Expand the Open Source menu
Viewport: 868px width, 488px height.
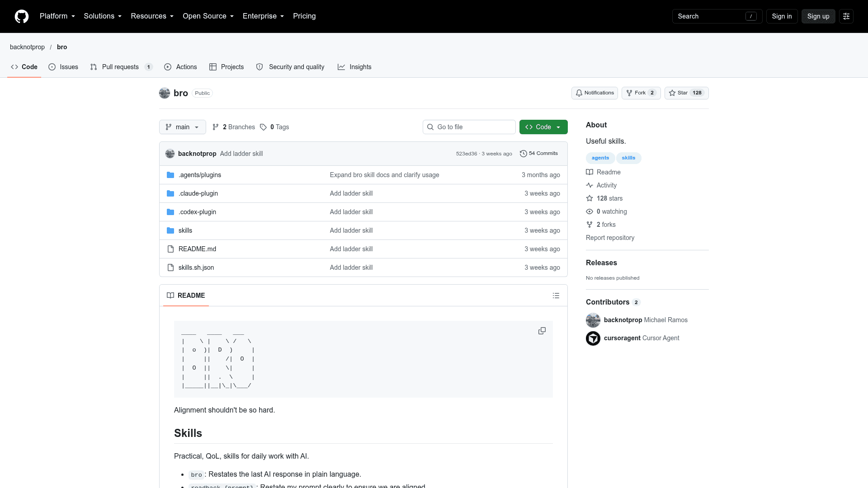[x=208, y=16]
